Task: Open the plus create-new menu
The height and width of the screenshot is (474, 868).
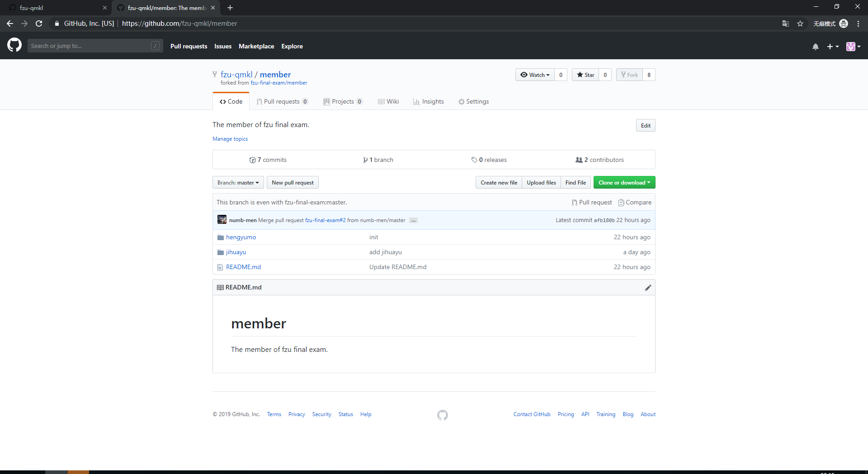Action: (833, 47)
